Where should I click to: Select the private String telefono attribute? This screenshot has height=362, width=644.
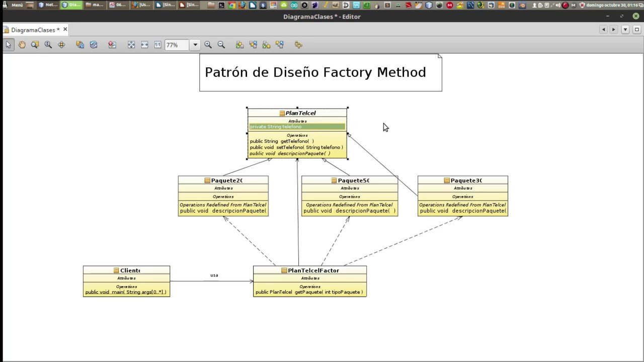tap(297, 127)
